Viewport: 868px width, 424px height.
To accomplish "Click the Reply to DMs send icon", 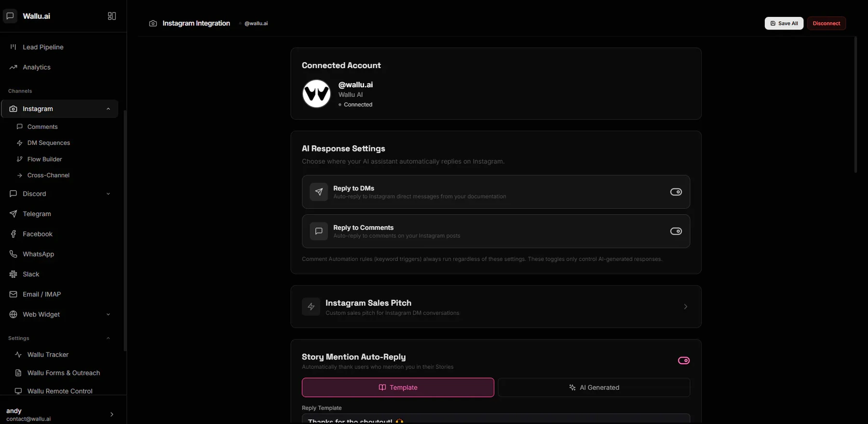I will click(x=319, y=192).
